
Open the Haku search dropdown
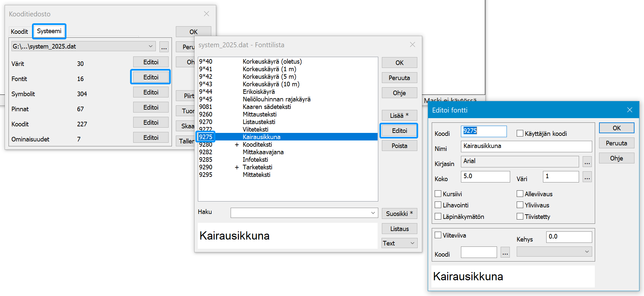pyautogui.click(x=373, y=213)
